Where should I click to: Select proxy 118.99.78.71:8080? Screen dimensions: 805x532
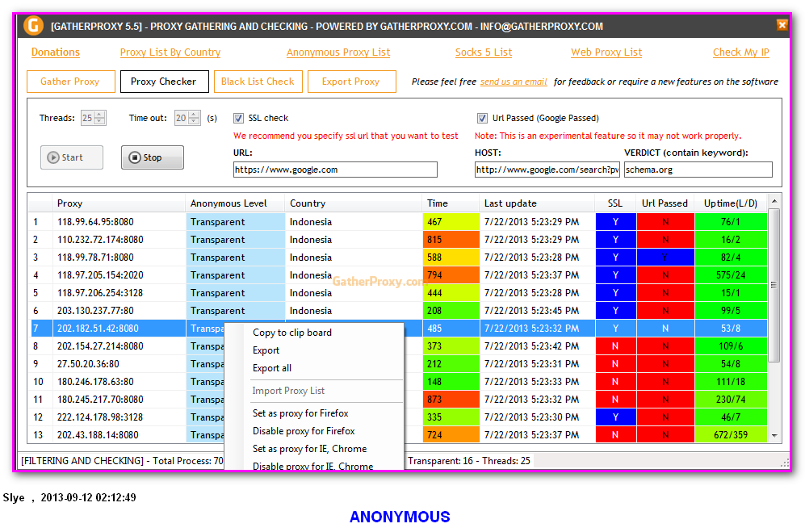[x=398, y=258]
